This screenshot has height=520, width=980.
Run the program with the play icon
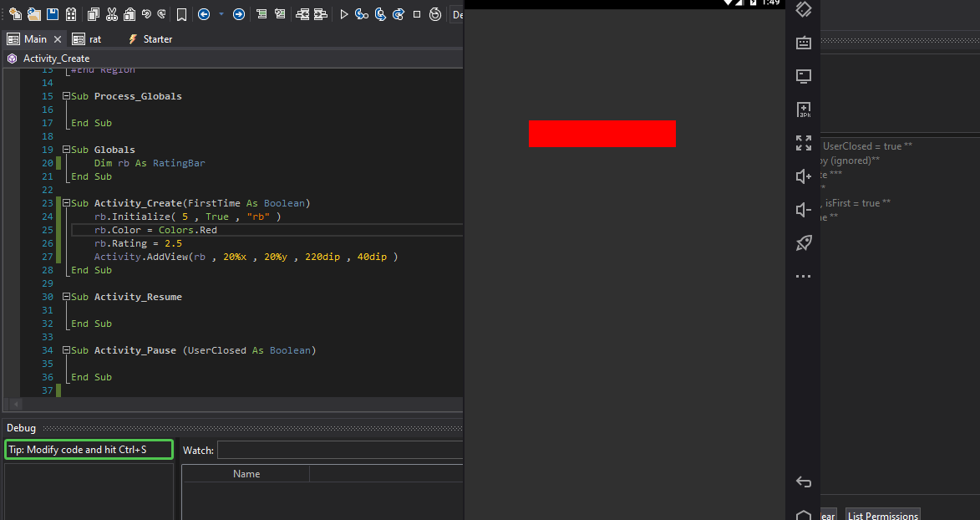click(344, 14)
